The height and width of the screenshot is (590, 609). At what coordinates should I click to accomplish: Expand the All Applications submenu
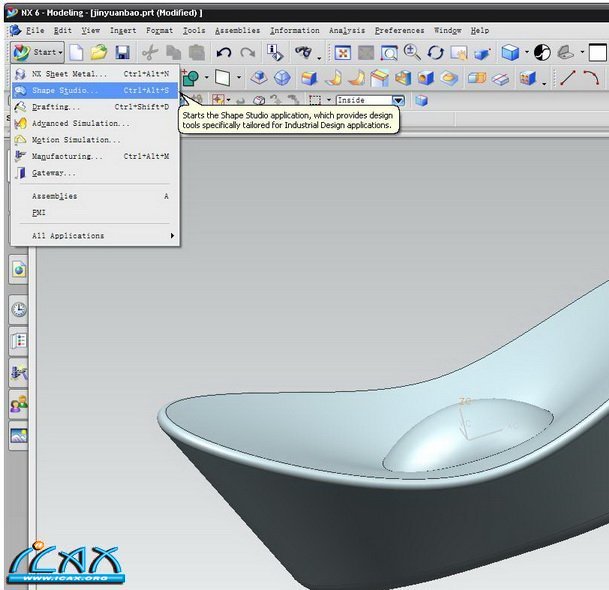click(x=100, y=236)
